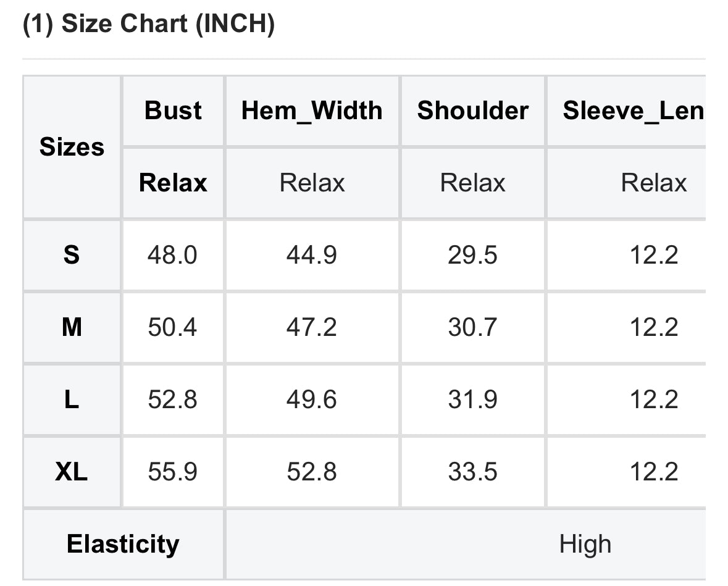The height and width of the screenshot is (586, 728).
Task: Select the Sizes column header
Action: click(x=72, y=147)
